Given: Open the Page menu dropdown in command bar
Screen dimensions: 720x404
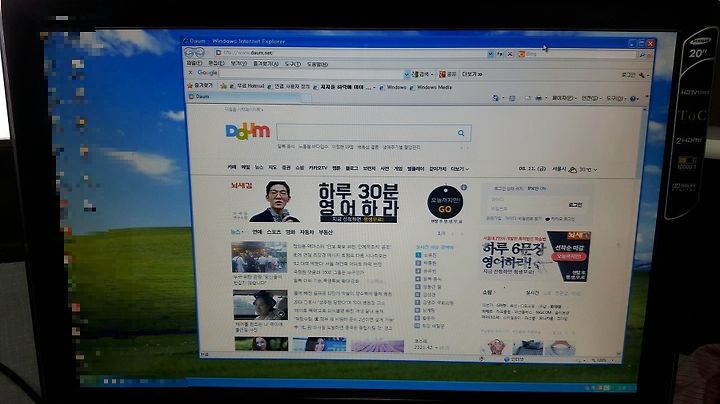Looking at the screenshot, I should click(x=564, y=98).
